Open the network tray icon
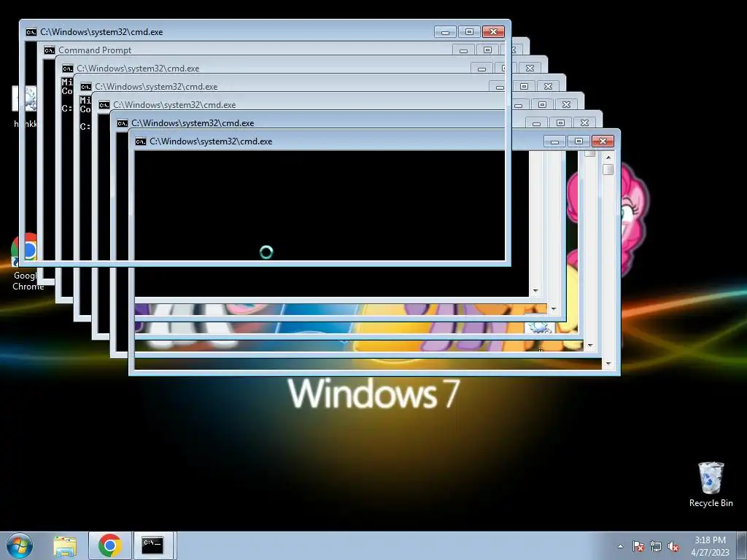 [656, 546]
